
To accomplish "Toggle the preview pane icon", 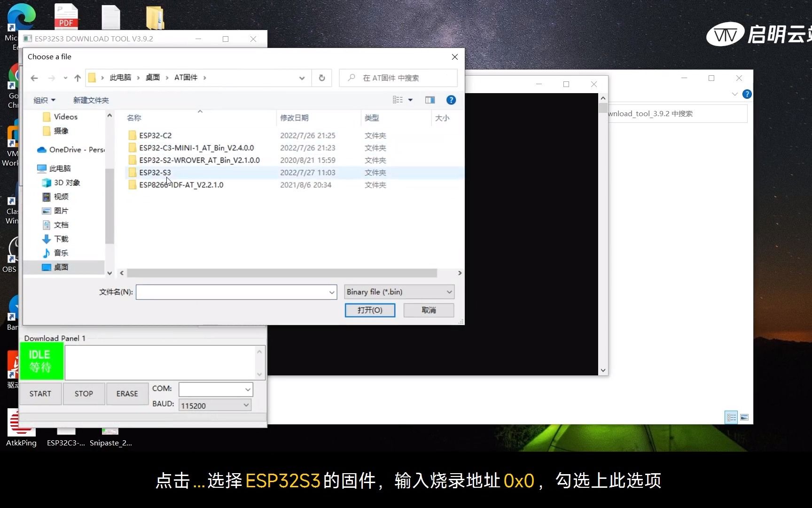I will tap(429, 100).
